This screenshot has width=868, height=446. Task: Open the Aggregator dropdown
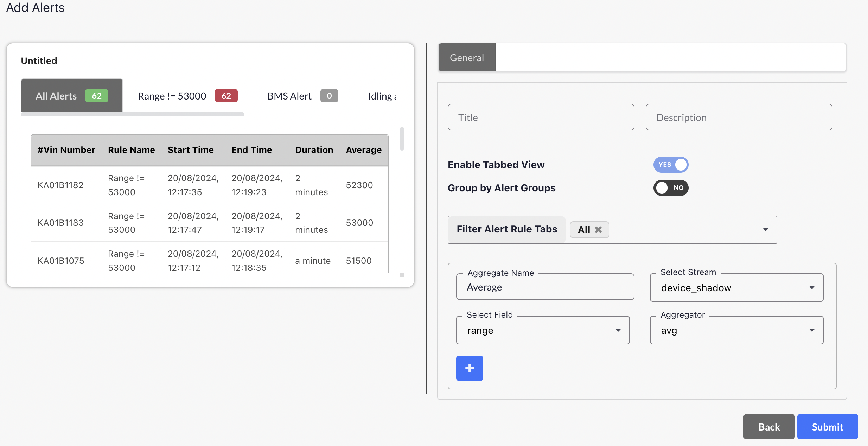click(736, 330)
